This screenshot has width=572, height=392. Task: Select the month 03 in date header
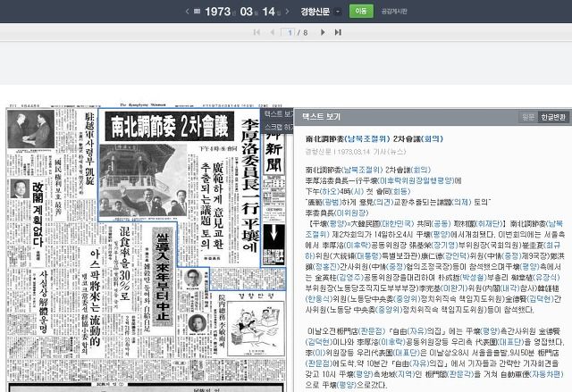tap(247, 12)
